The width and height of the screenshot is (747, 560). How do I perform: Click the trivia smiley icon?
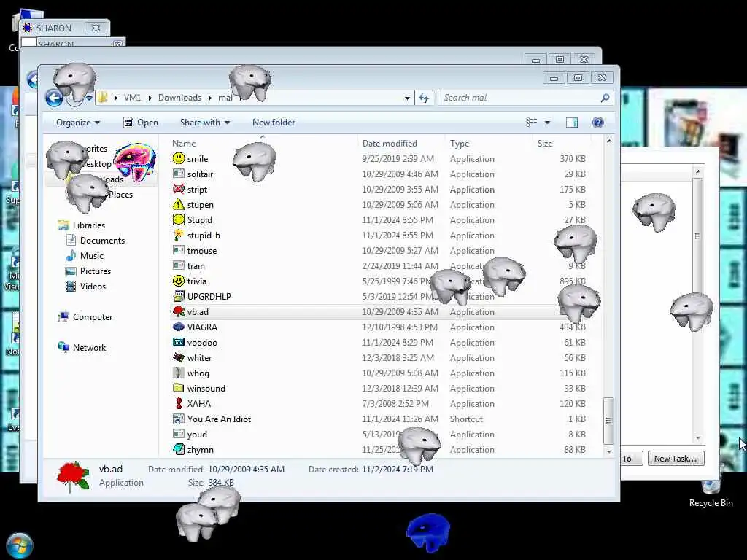point(179,281)
